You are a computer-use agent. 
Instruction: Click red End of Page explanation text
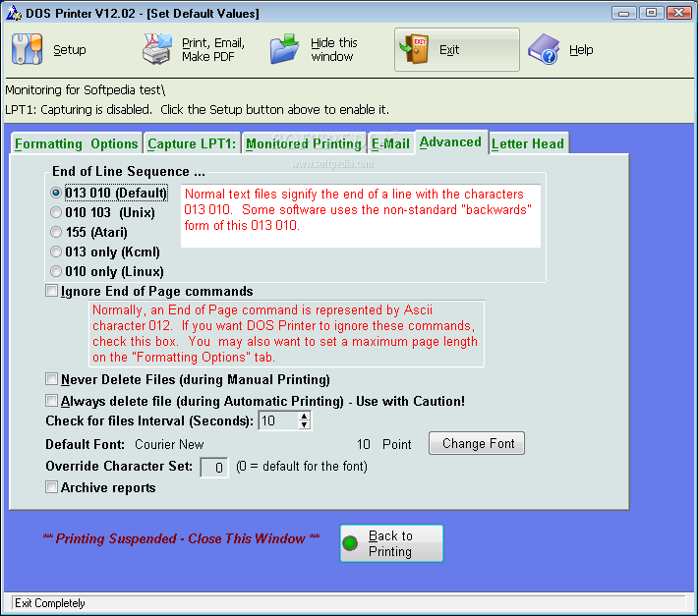tap(286, 334)
